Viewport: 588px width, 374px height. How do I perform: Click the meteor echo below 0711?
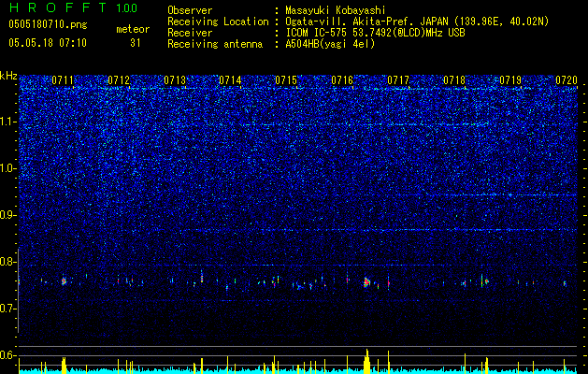[64, 281]
